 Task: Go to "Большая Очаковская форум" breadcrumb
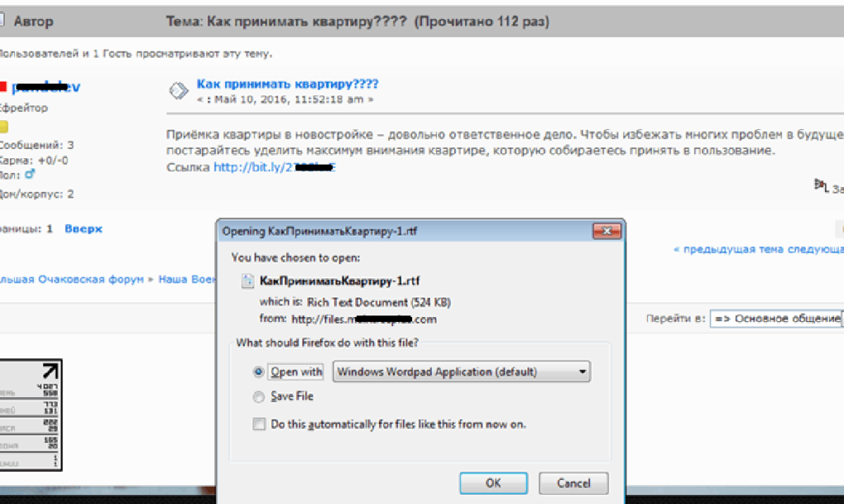[x=70, y=279]
